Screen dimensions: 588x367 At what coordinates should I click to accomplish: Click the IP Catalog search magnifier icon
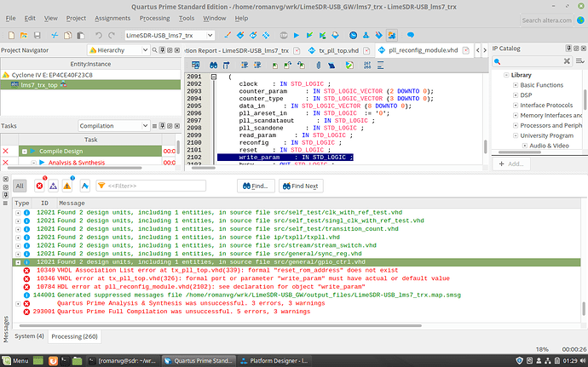498,62
